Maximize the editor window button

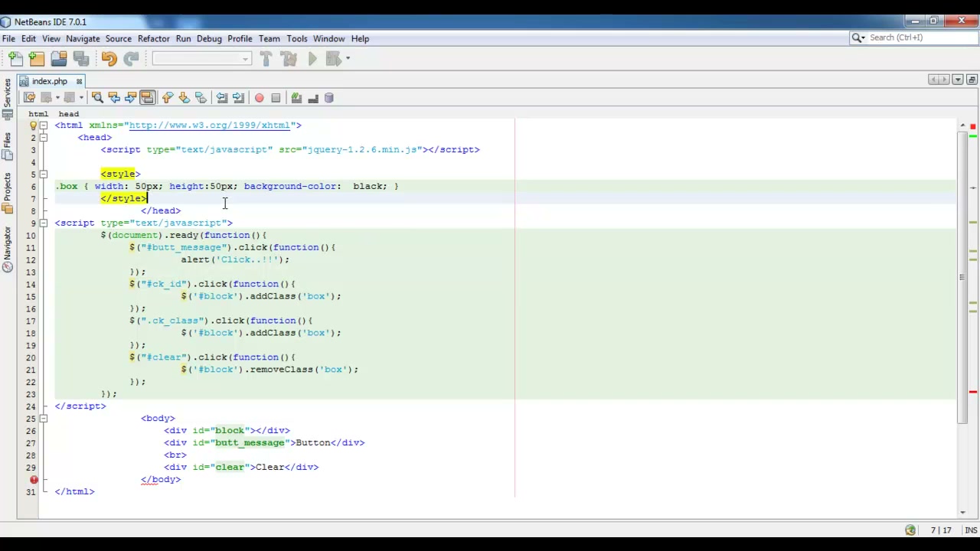(972, 80)
